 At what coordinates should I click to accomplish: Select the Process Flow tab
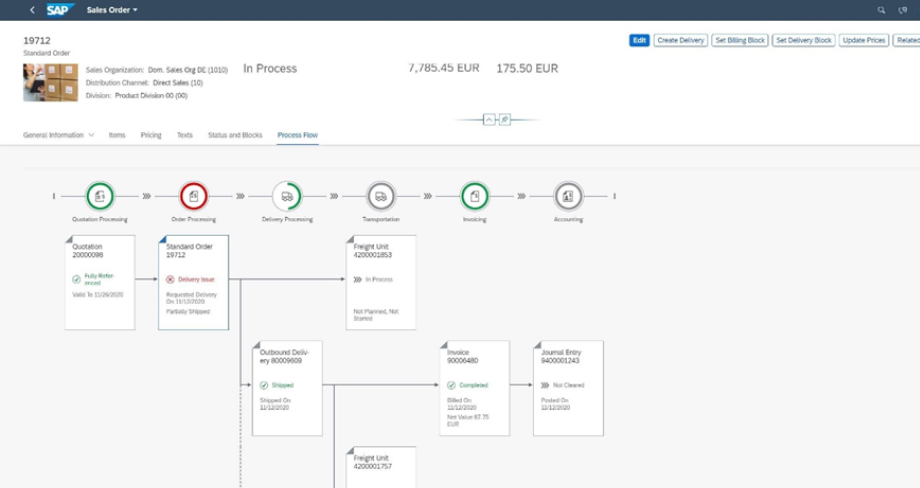click(297, 135)
